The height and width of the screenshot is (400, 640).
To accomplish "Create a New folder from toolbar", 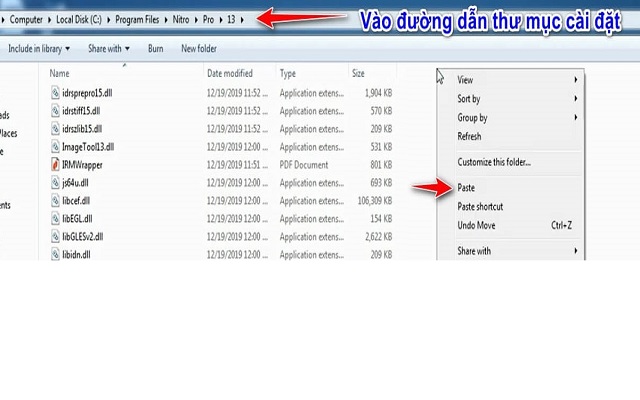I will pos(199,49).
